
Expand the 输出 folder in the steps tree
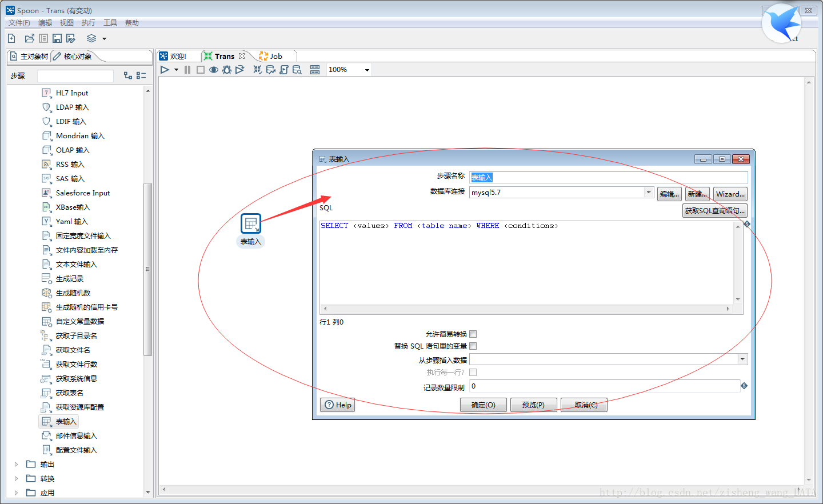[16, 465]
